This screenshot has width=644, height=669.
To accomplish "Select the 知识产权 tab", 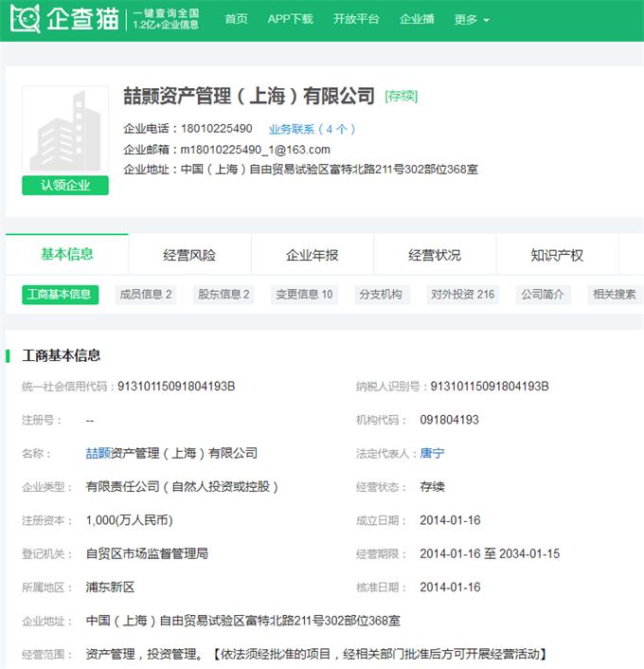I will pyautogui.click(x=557, y=255).
